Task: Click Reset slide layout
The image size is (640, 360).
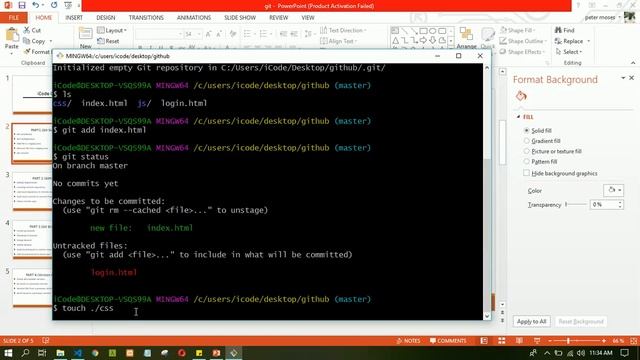Action: pyautogui.click(x=109, y=41)
